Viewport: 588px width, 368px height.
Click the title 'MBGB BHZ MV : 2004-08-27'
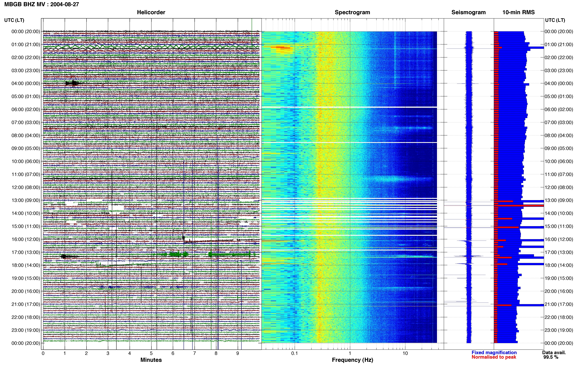point(42,4)
